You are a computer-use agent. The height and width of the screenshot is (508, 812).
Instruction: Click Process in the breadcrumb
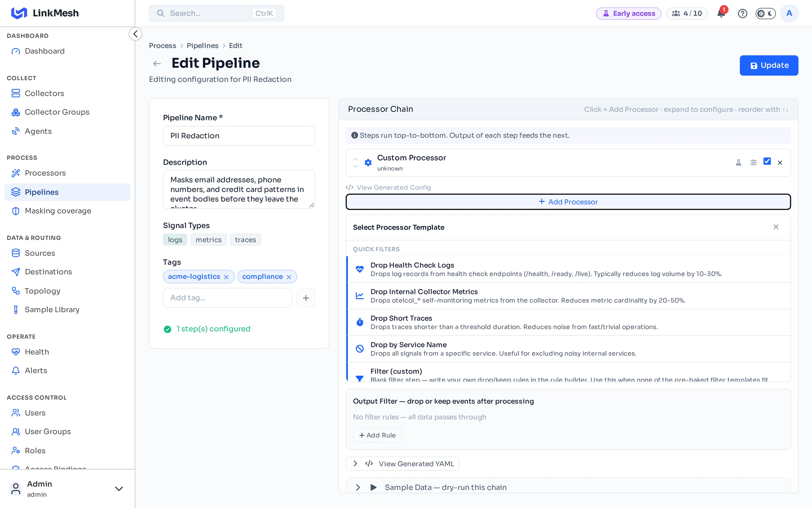tap(162, 46)
